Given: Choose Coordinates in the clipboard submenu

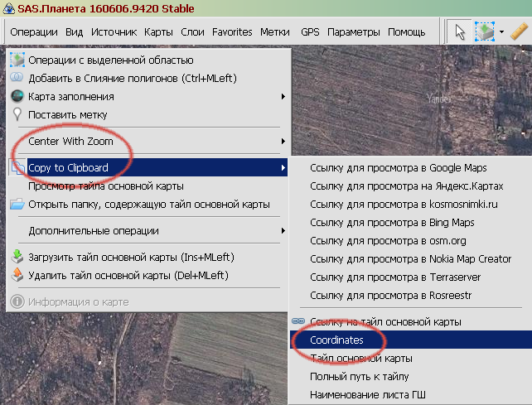Looking at the screenshot, I should [336, 340].
